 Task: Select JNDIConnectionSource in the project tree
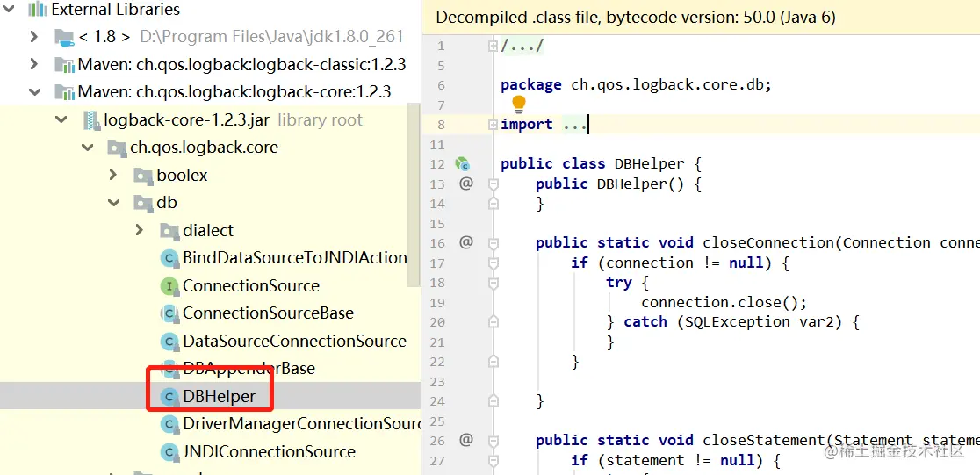[x=269, y=451]
